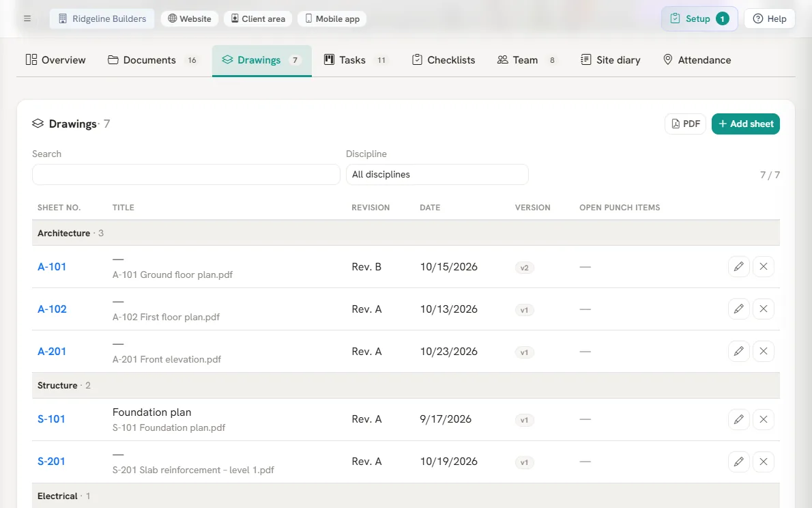Remove sheet A-201 using X icon
Screen dimensions: 812x508
click(x=764, y=352)
